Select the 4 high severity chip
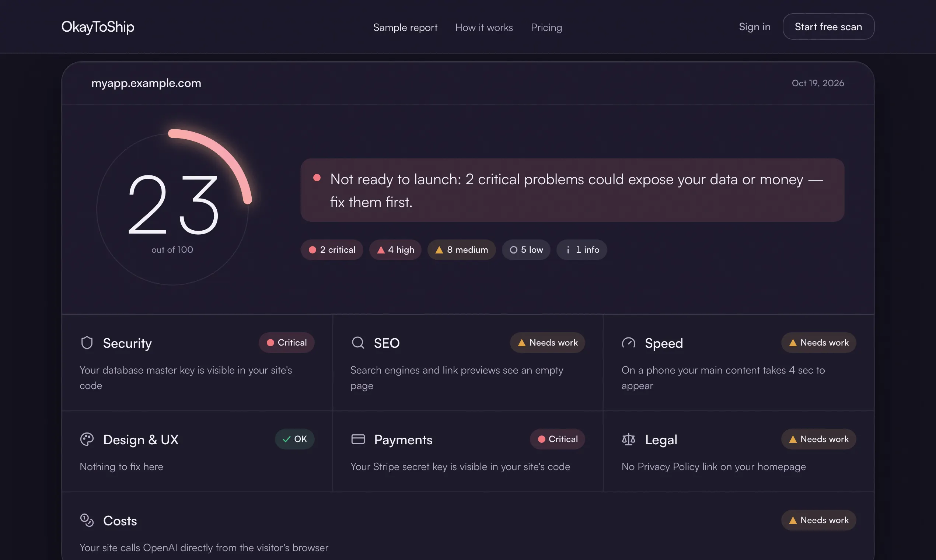Viewport: 936px width, 560px height. (x=395, y=250)
